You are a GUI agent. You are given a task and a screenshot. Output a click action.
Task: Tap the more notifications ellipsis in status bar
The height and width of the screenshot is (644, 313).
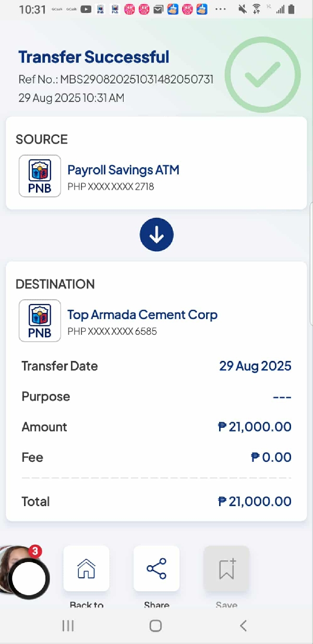[221, 9]
